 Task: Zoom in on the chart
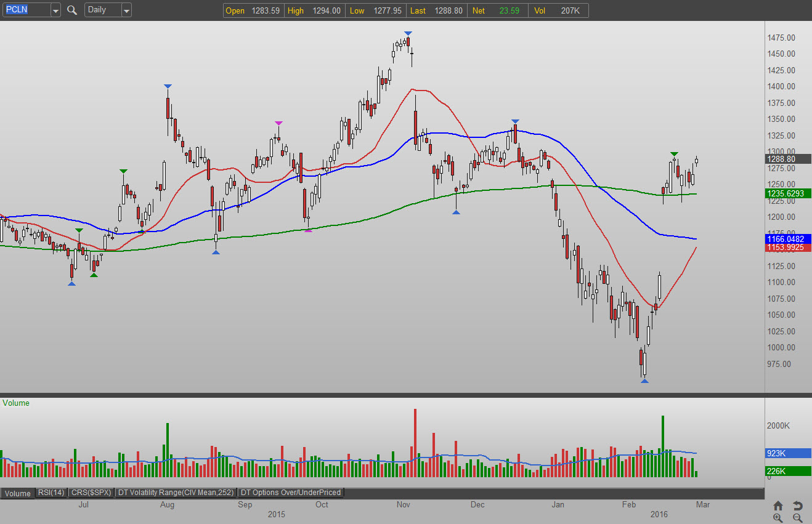[778, 518]
